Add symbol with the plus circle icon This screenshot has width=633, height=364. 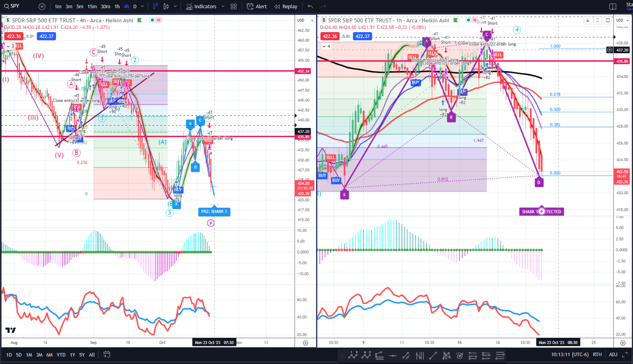[x=42, y=7]
